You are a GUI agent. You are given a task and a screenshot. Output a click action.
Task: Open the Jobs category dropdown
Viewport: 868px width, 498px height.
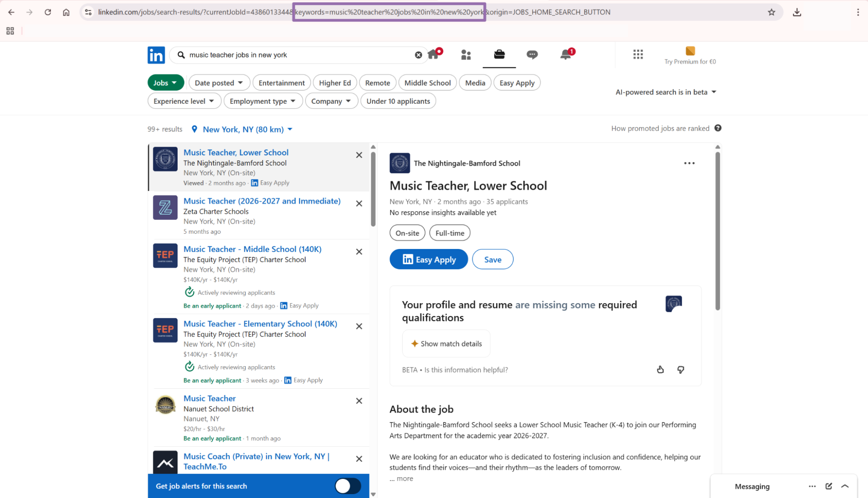165,83
